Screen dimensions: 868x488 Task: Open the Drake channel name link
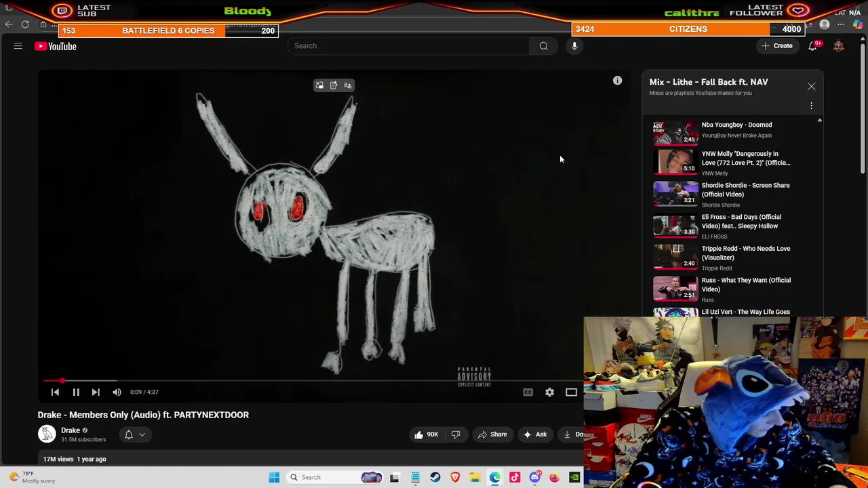point(71,430)
